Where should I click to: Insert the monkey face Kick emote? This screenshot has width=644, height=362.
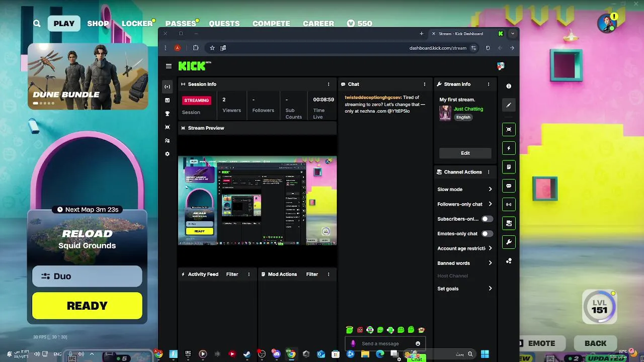coord(421,330)
